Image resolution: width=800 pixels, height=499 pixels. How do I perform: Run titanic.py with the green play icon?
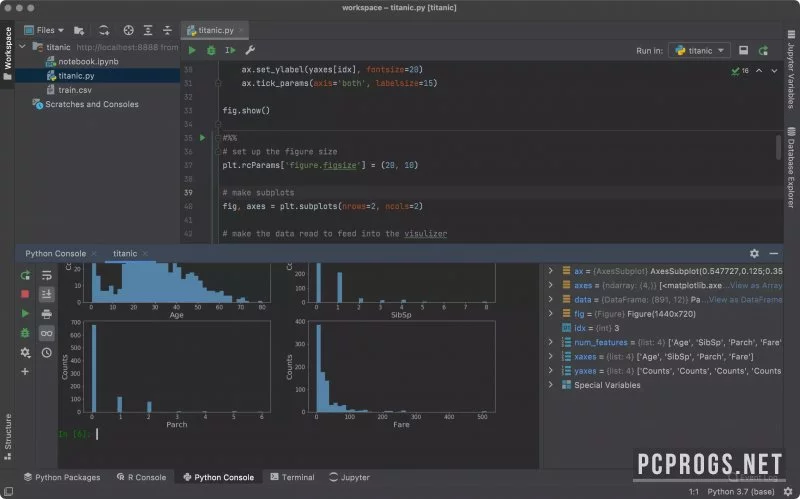tap(192, 50)
